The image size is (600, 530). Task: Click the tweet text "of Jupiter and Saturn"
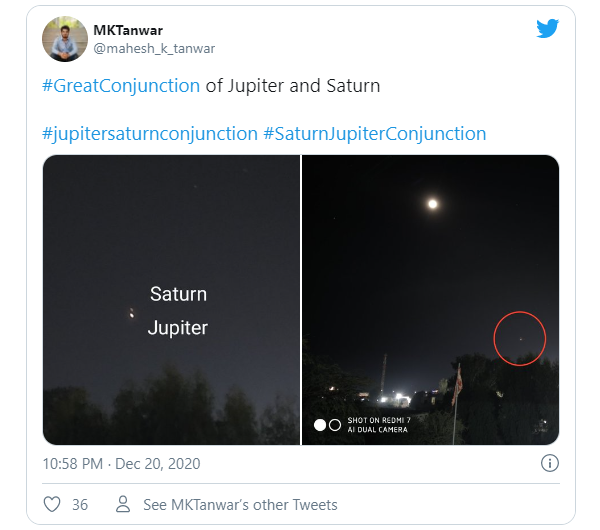coord(293,86)
